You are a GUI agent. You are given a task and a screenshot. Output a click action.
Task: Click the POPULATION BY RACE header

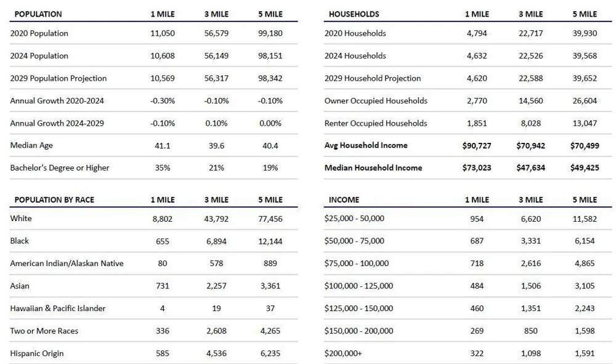point(54,200)
